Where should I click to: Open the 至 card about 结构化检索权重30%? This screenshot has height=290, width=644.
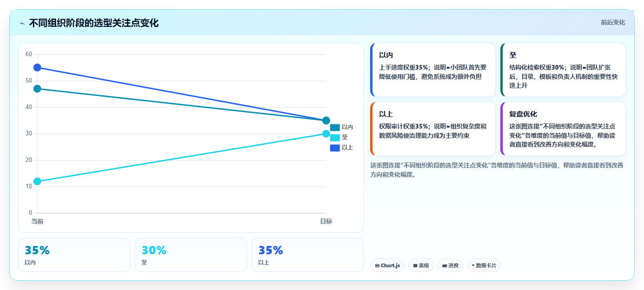point(563,70)
